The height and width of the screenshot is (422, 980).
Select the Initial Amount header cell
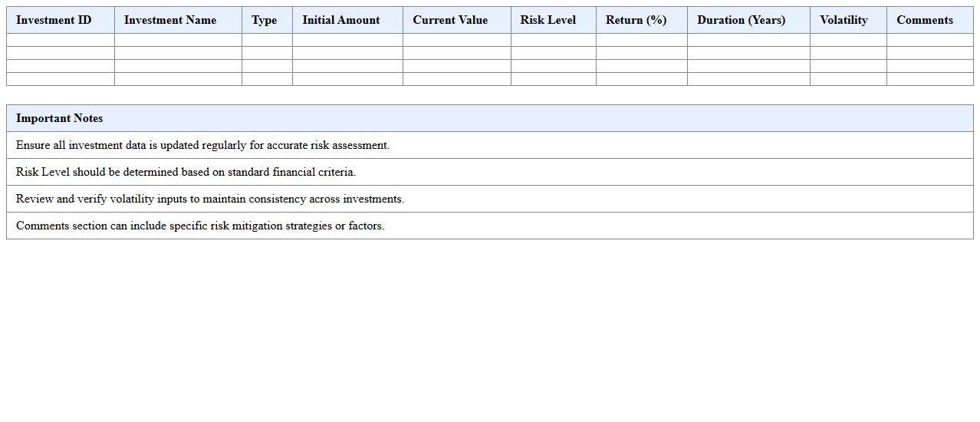(347, 20)
